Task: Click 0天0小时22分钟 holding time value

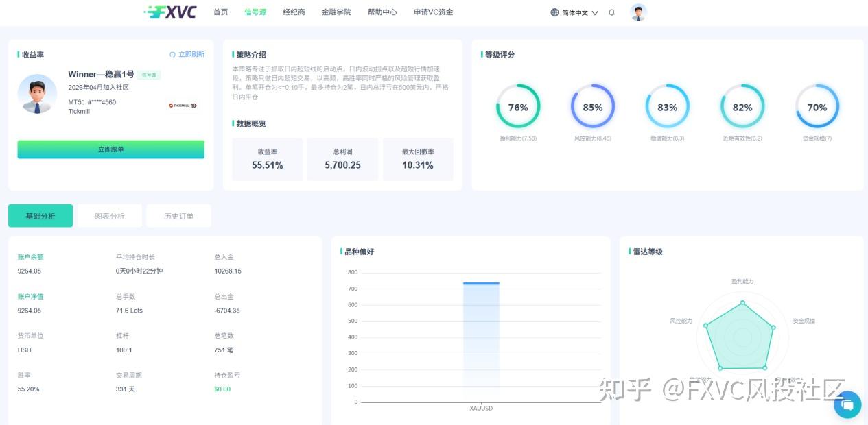Action: (139, 271)
